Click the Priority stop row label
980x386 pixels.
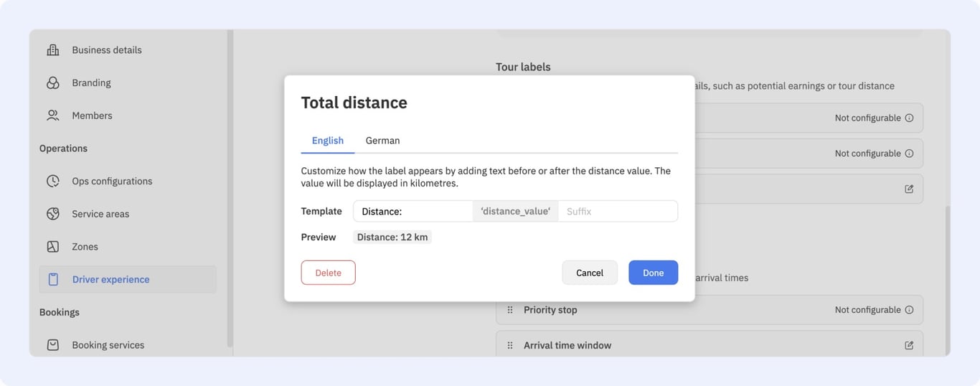coord(550,310)
